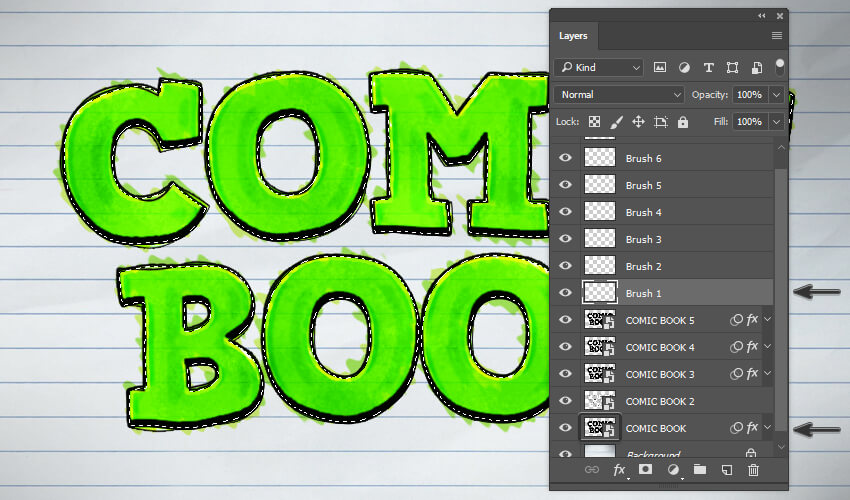Hide the Brush 3 layer
850x500 pixels.
point(565,239)
